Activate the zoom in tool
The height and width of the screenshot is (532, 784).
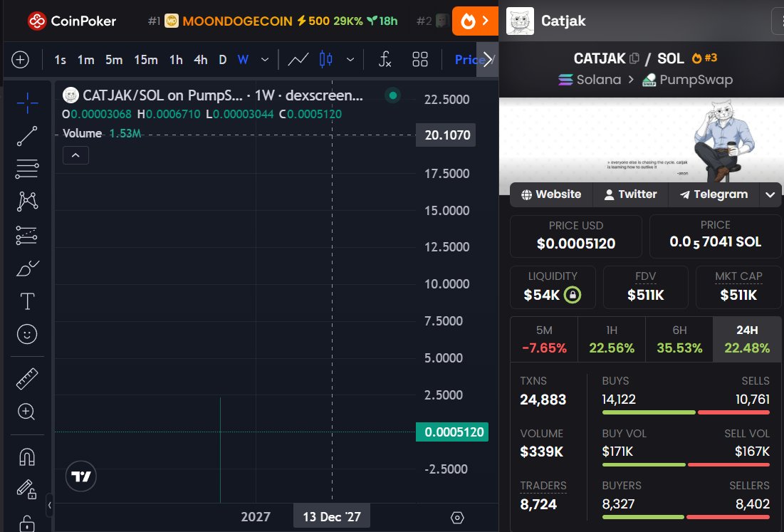(27, 412)
